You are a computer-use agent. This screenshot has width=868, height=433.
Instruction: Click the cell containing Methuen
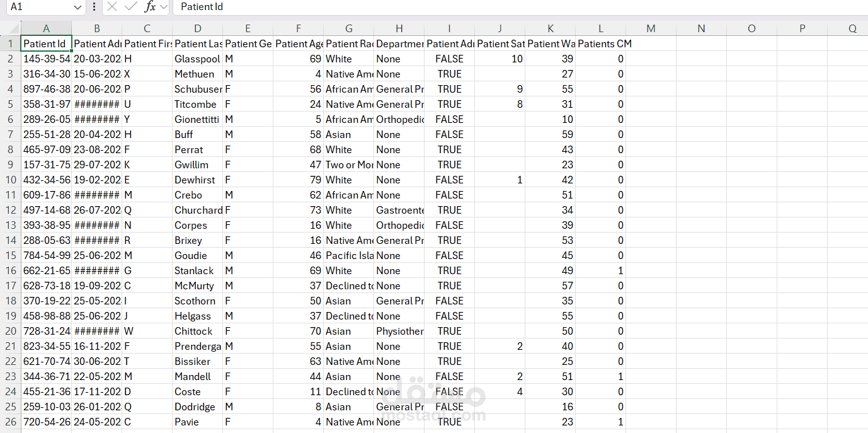tap(197, 74)
